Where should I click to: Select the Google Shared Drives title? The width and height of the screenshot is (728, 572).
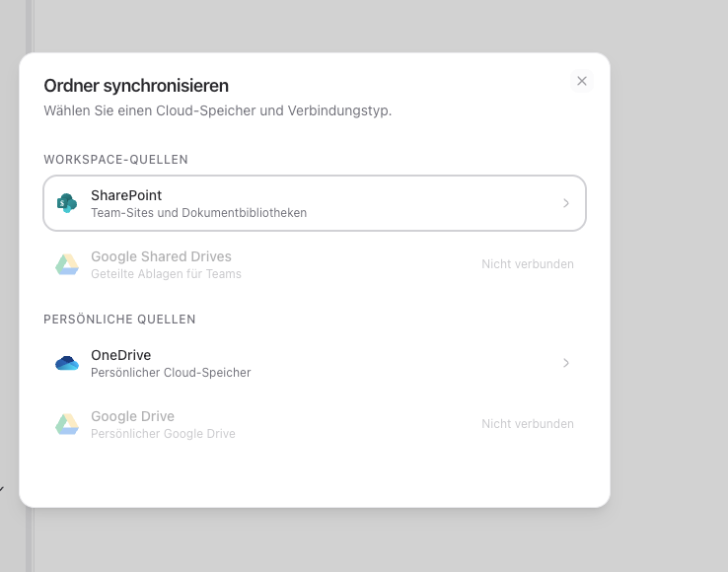click(161, 256)
